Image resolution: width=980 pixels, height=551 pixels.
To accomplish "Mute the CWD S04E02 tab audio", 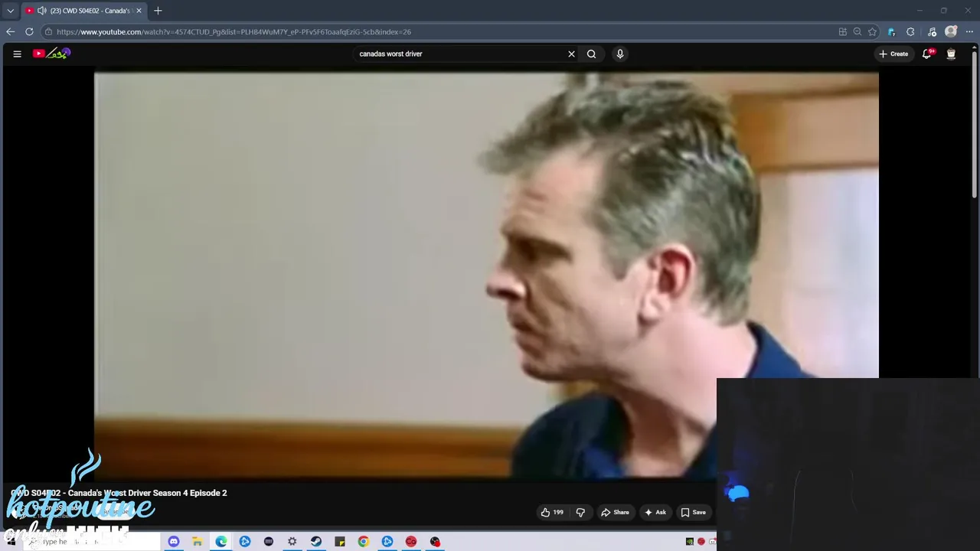I will pyautogui.click(x=41, y=11).
